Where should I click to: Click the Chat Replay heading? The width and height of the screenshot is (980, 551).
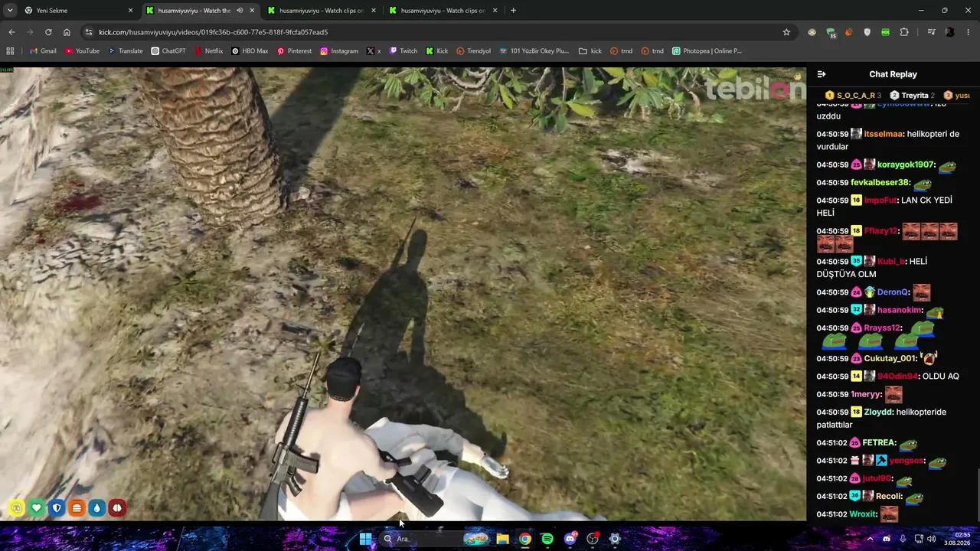(893, 74)
